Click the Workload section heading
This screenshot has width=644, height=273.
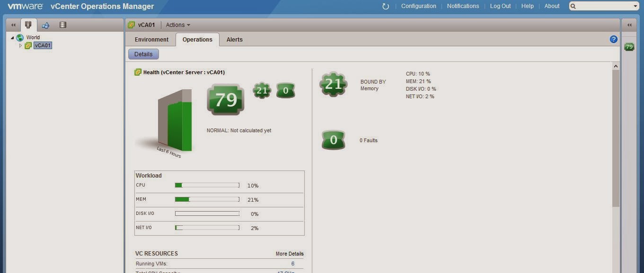click(149, 175)
